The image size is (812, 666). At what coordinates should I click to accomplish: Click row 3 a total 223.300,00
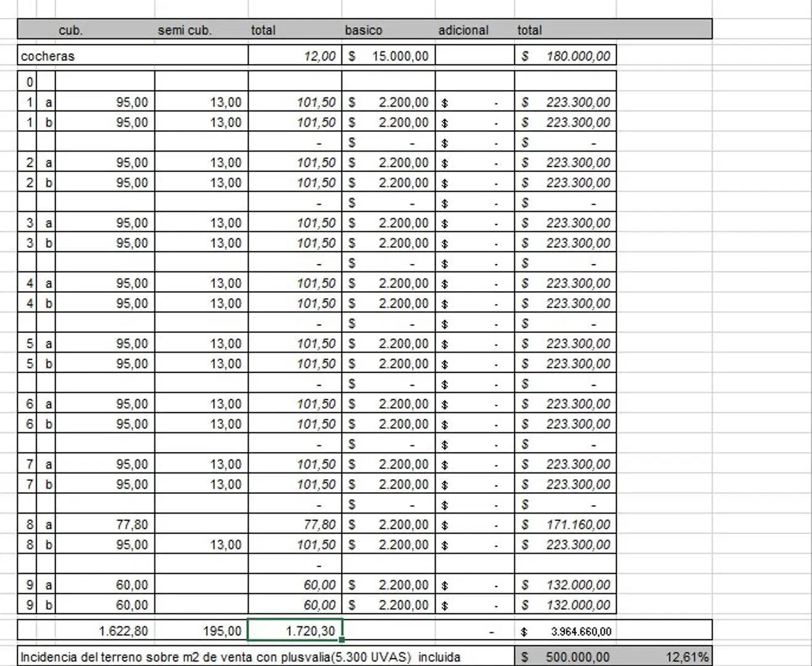tap(565, 223)
